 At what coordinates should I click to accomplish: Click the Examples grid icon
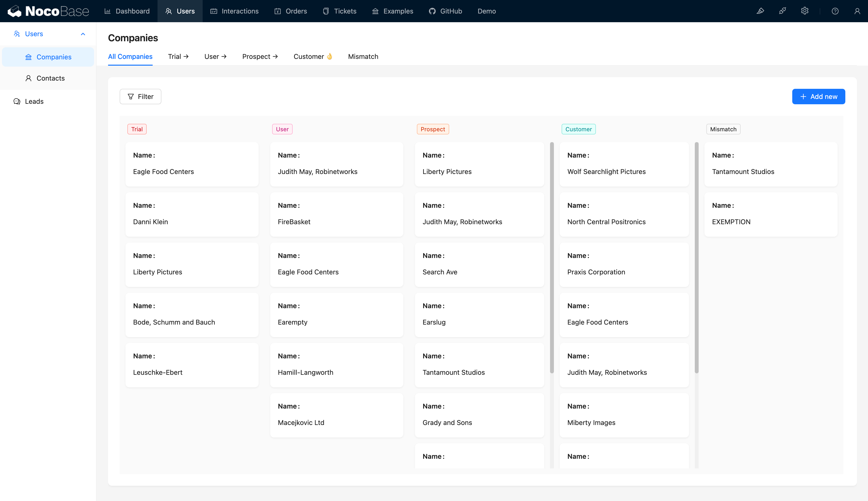pos(376,11)
